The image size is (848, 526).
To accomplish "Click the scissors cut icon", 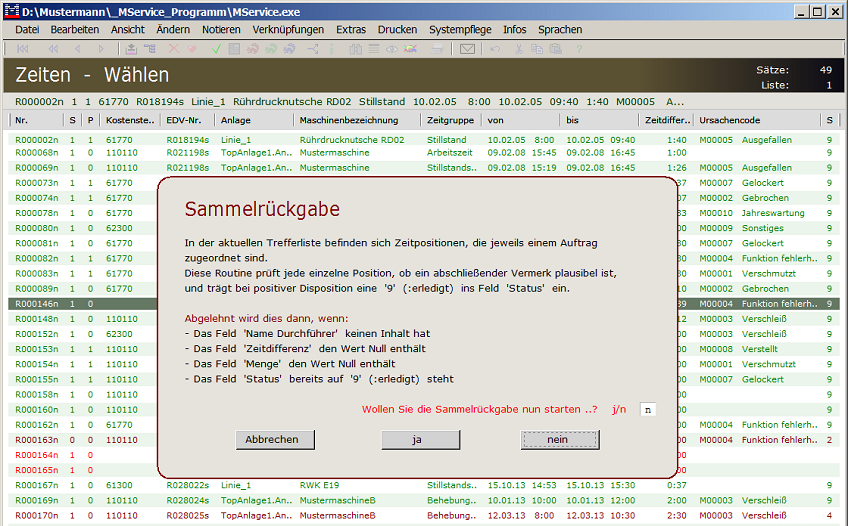I will (x=519, y=48).
